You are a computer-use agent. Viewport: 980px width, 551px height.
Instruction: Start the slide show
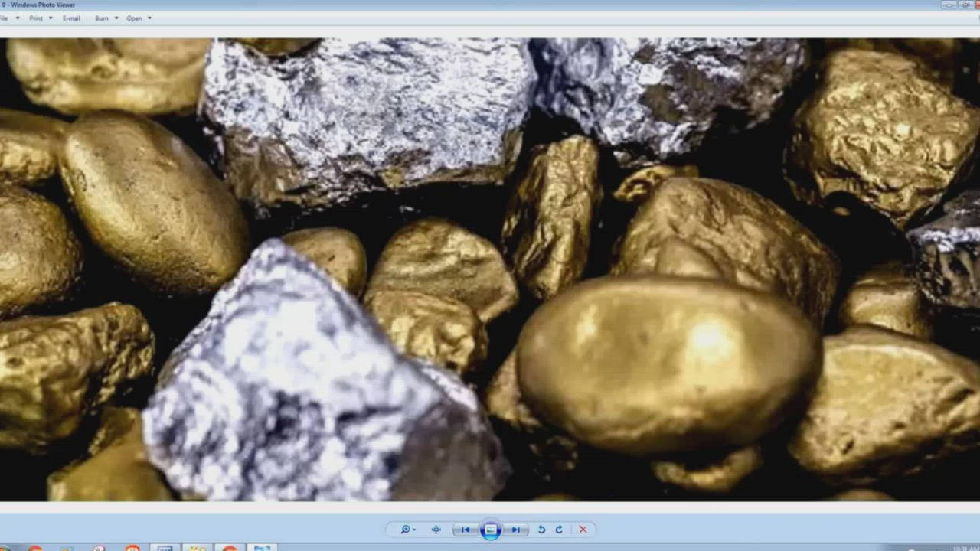tap(491, 530)
